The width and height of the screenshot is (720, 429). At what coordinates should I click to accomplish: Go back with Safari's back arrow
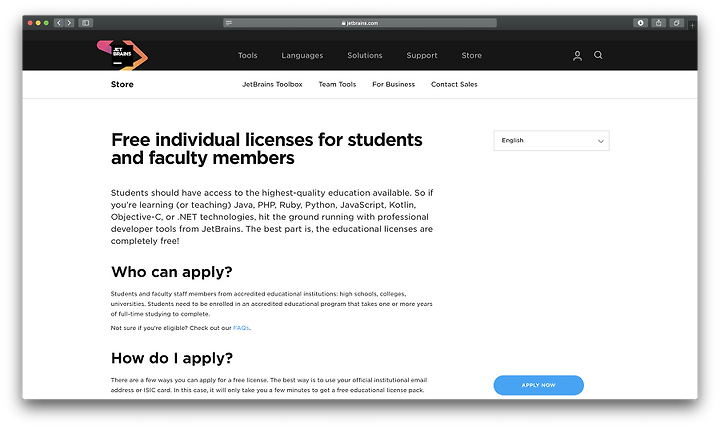59,23
